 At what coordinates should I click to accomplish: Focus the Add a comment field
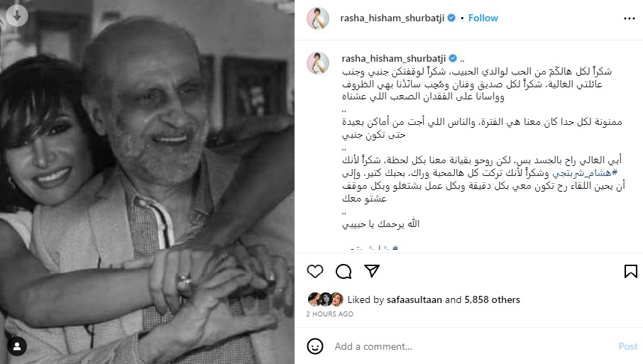click(x=471, y=346)
